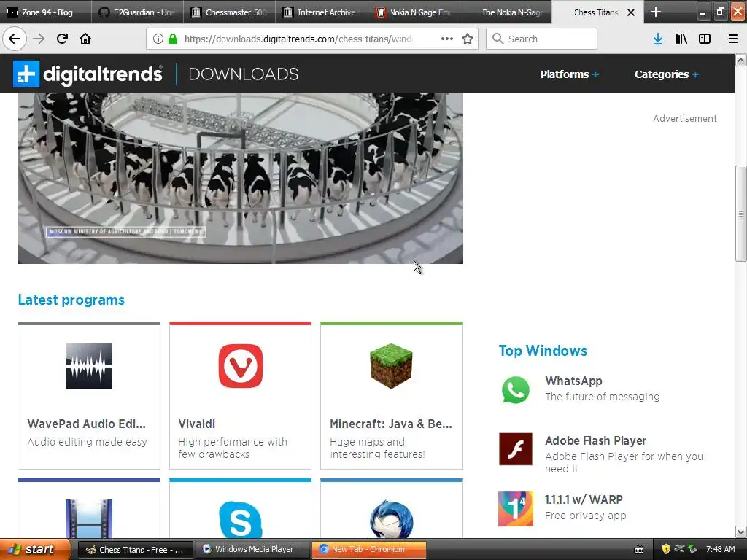Close the Chess Titans tab
The image size is (747, 560).
tap(631, 12)
